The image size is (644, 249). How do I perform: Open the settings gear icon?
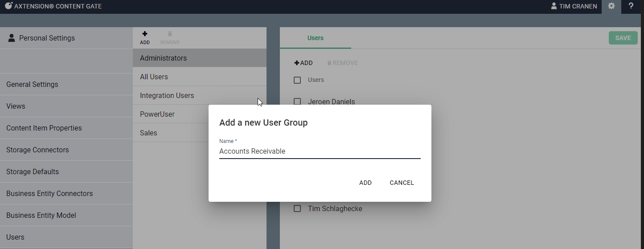click(611, 6)
